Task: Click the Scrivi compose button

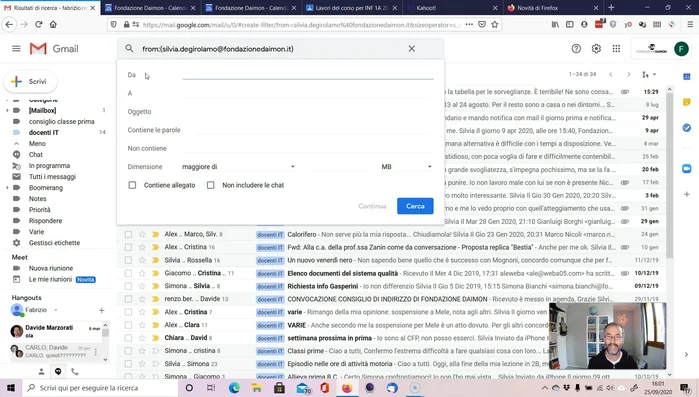Action: (30, 82)
